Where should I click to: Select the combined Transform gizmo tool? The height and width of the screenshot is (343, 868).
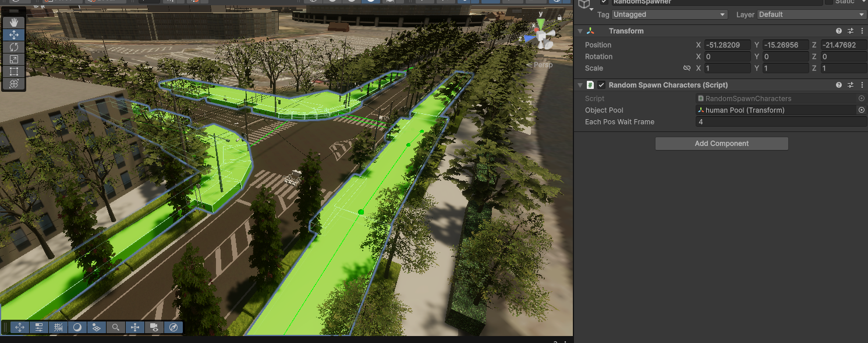coord(14,84)
